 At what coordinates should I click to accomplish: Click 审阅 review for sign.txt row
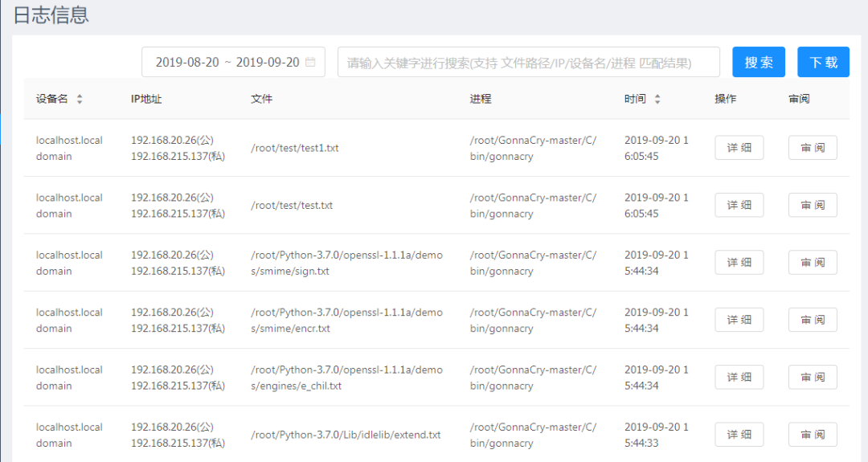813,263
